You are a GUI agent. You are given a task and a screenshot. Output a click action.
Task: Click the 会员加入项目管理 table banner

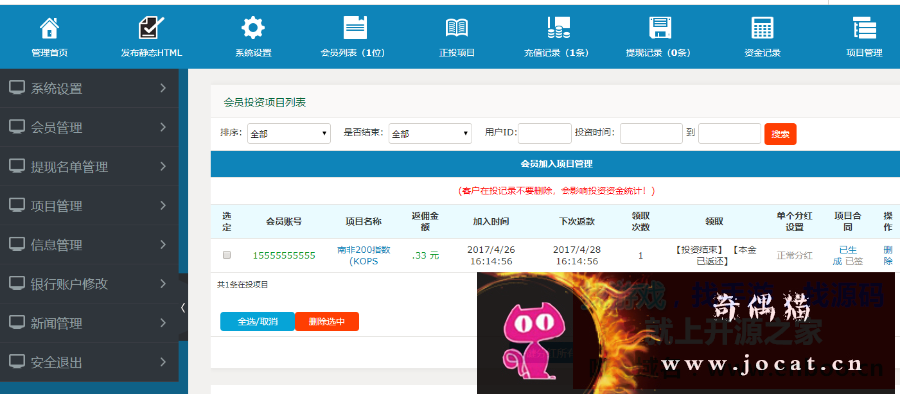(556, 164)
